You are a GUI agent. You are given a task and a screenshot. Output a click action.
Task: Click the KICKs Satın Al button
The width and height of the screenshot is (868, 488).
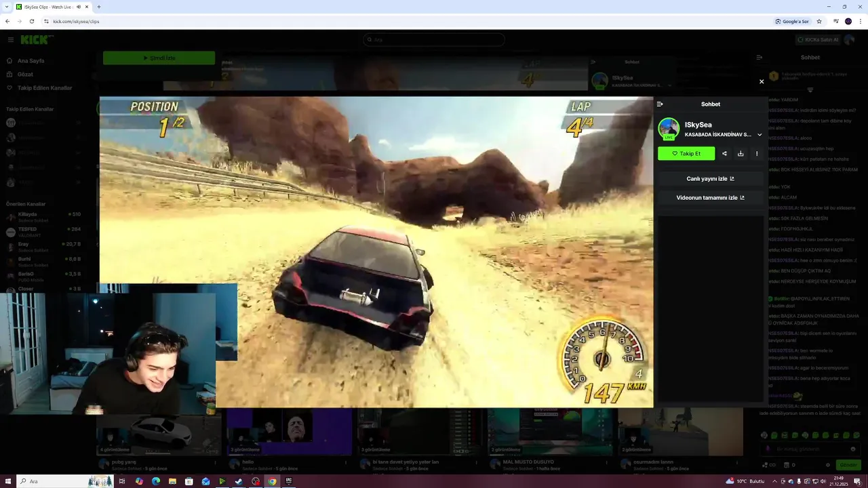[x=818, y=40]
